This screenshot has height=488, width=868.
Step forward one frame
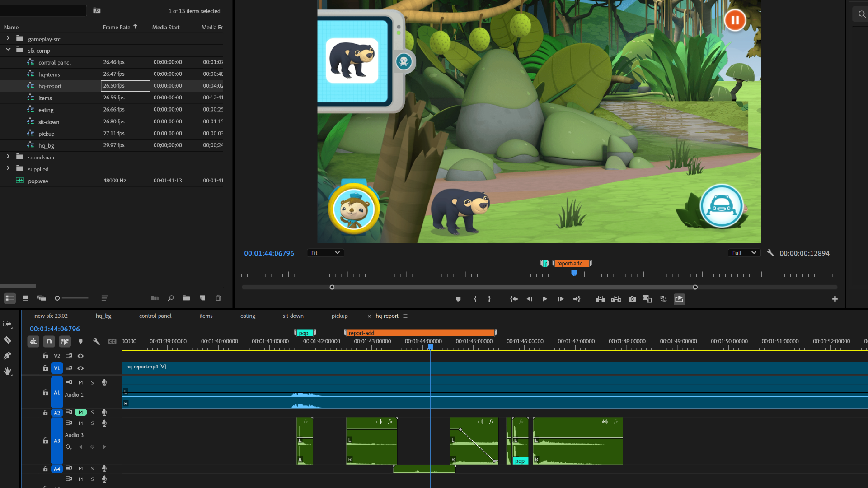pyautogui.click(x=561, y=299)
